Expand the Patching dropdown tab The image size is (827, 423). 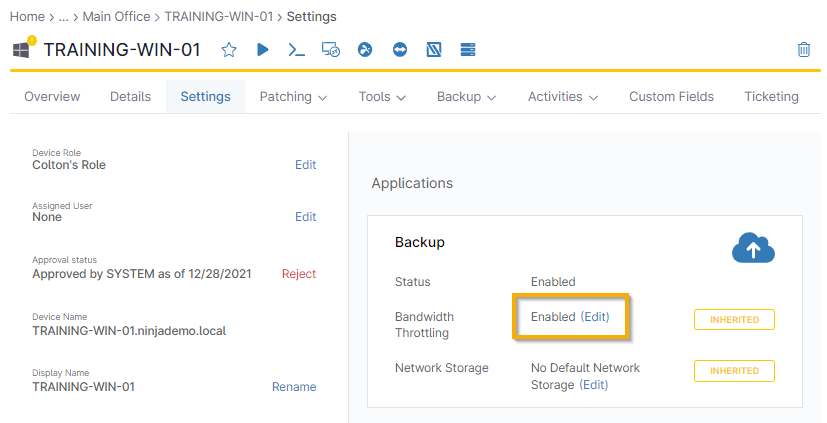(x=293, y=97)
